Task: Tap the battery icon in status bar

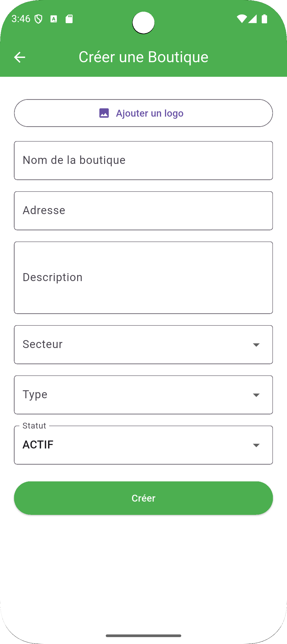Action: [x=264, y=19]
